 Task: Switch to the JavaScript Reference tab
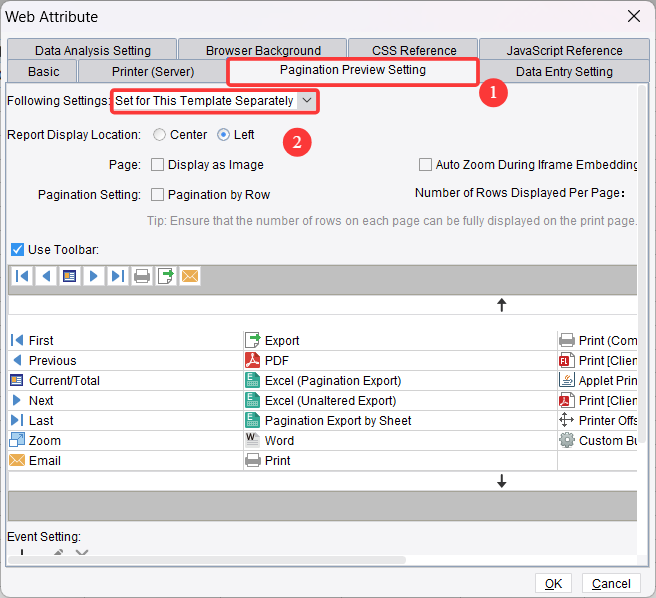(564, 50)
